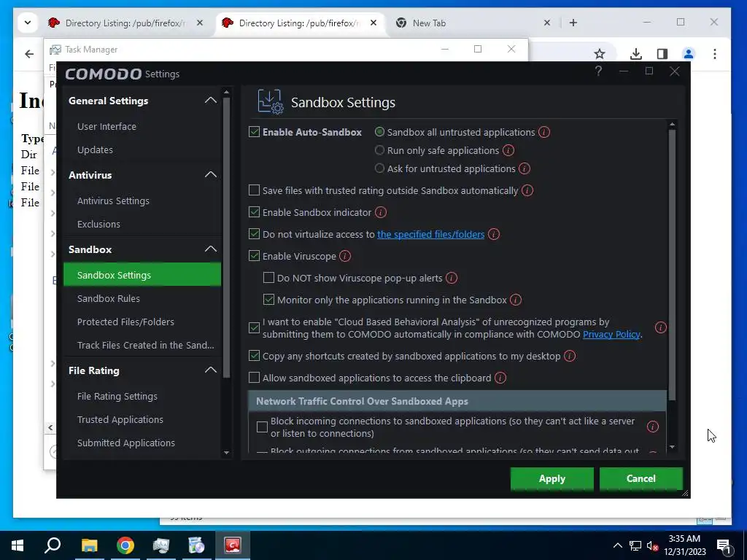Toggle Do not virtualize access checkbox

[255, 234]
